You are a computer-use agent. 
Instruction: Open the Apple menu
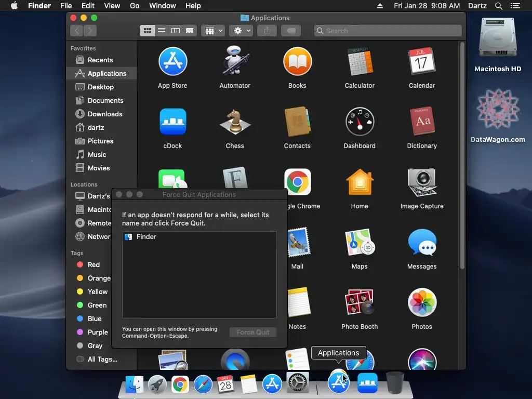click(x=14, y=6)
